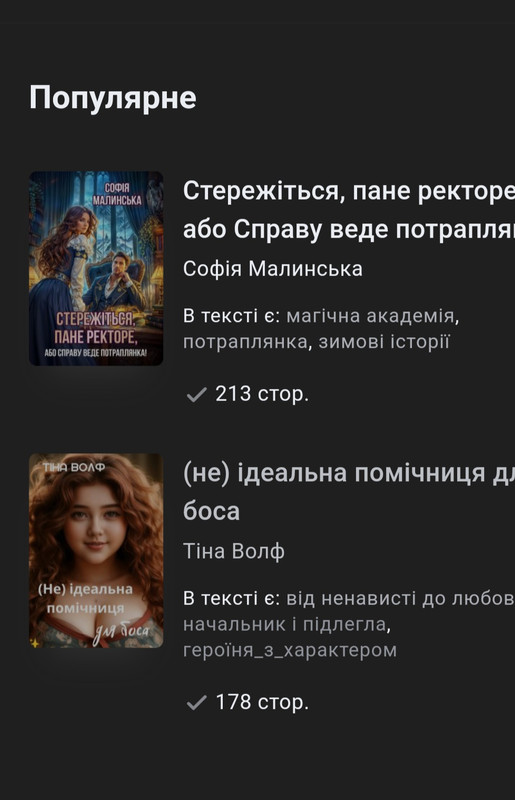Select the начальник і підлегла tag
The height and width of the screenshot is (800, 515).
pyautogui.click(x=284, y=624)
